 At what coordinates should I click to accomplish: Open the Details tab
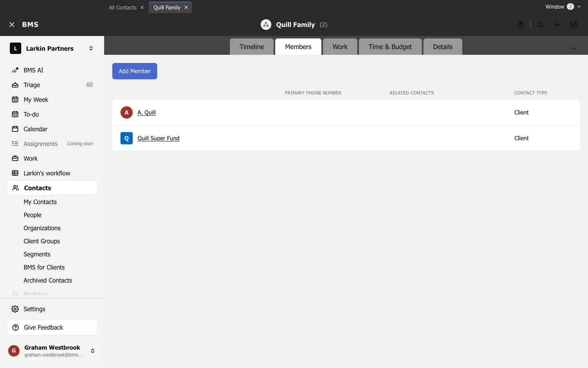tap(443, 47)
